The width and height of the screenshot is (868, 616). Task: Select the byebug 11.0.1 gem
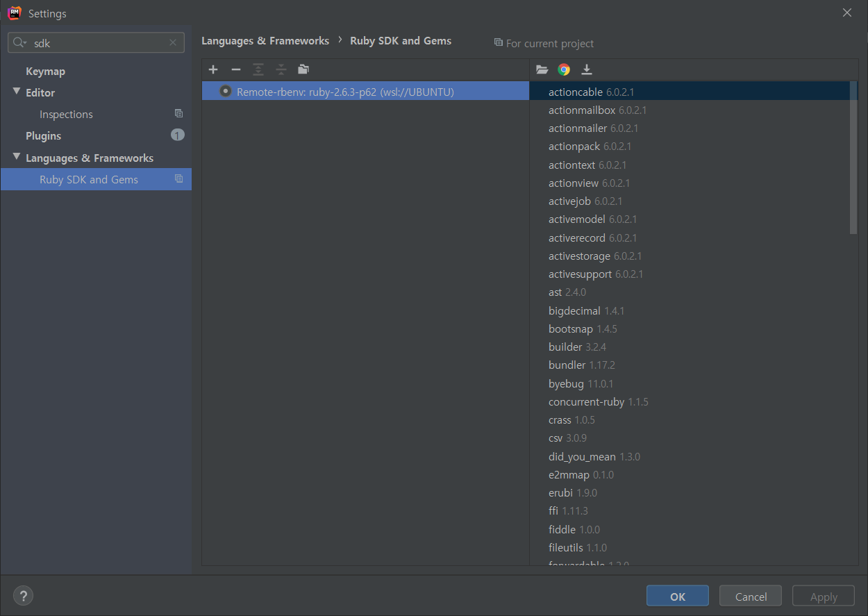coord(694,383)
